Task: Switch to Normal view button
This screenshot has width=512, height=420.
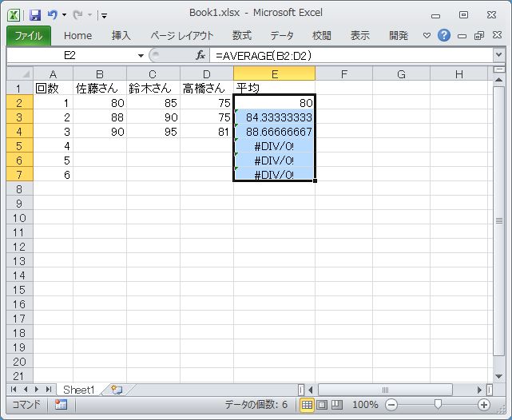Action: pyautogui.click(x=307, y=405)
